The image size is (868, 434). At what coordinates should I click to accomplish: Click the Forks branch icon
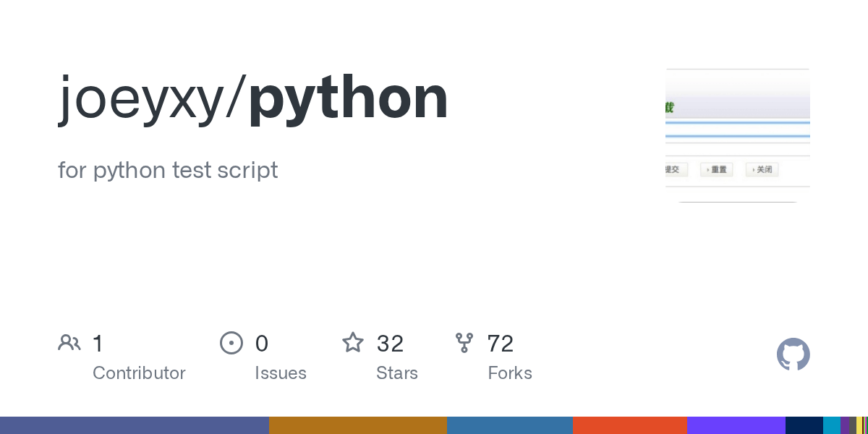click(464, 343)
